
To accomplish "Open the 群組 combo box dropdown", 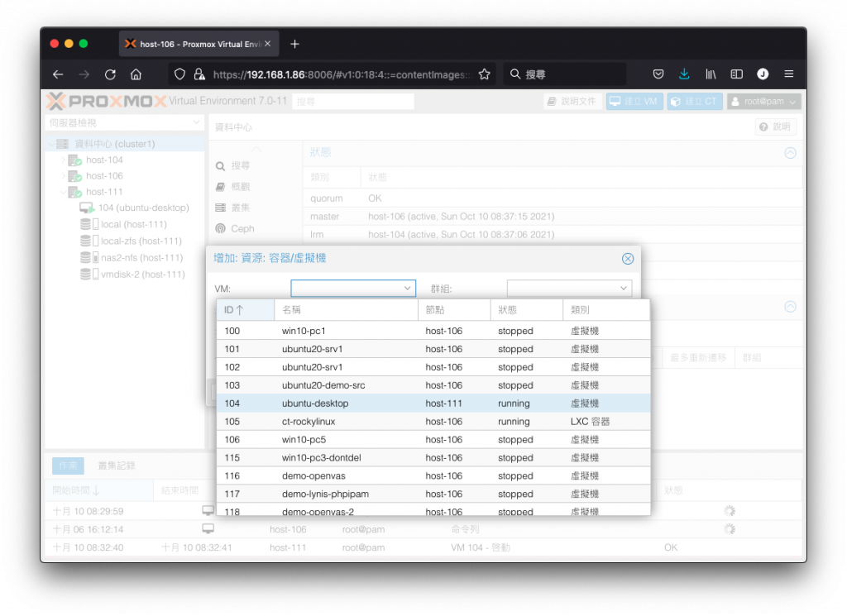I will tap(624, 289).
